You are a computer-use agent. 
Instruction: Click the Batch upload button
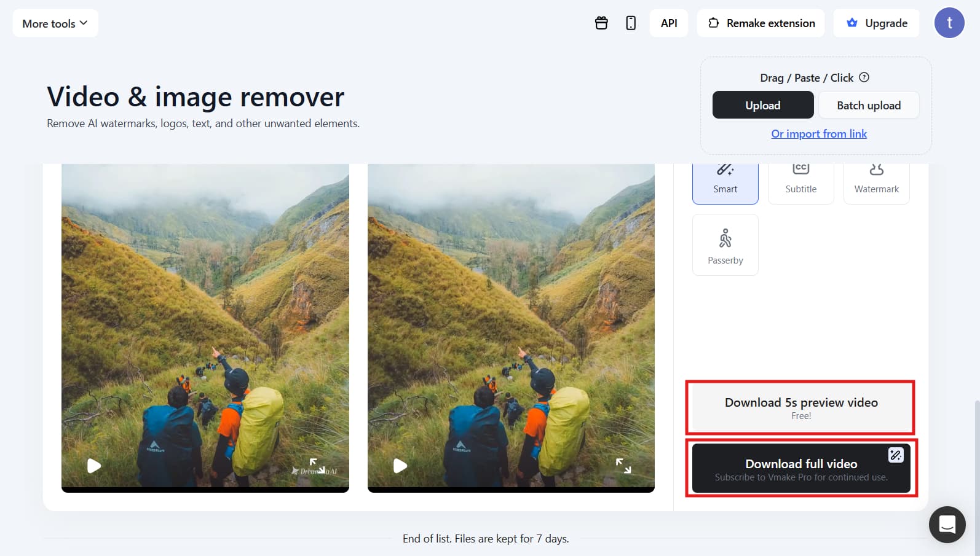[x=869, y=105]
